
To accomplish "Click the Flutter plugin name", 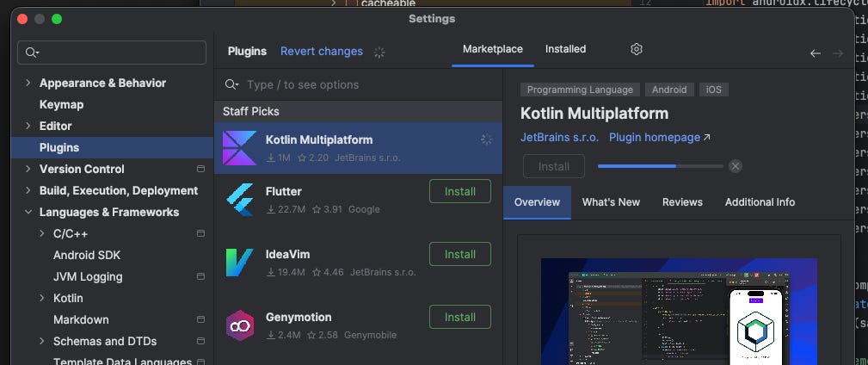I will click(x=283, y=192).
